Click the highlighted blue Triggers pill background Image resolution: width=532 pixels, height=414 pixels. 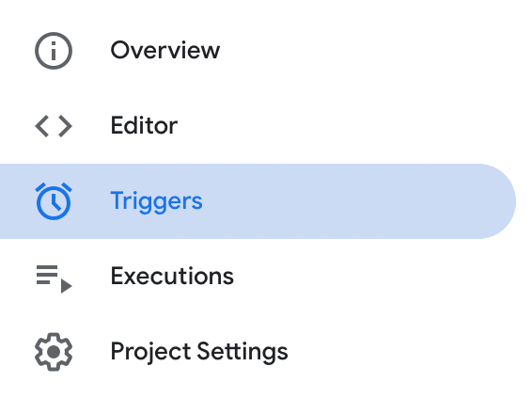pyautogui.click(x=258, y=201)
